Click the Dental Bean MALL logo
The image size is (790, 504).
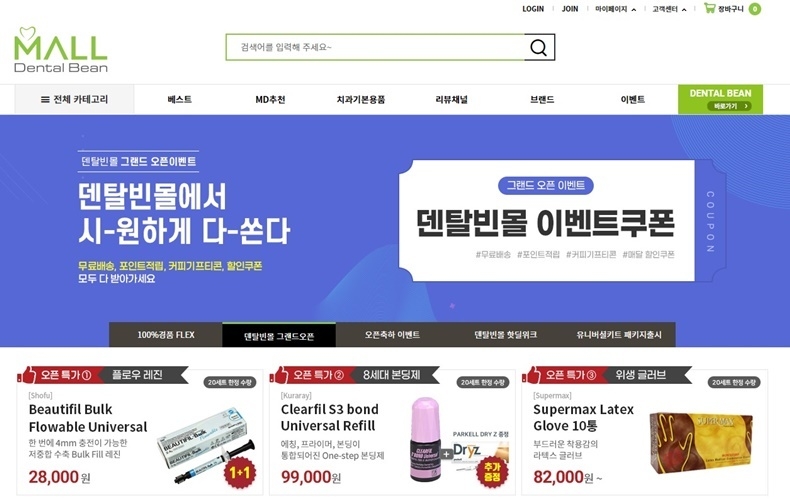(60, 50)
